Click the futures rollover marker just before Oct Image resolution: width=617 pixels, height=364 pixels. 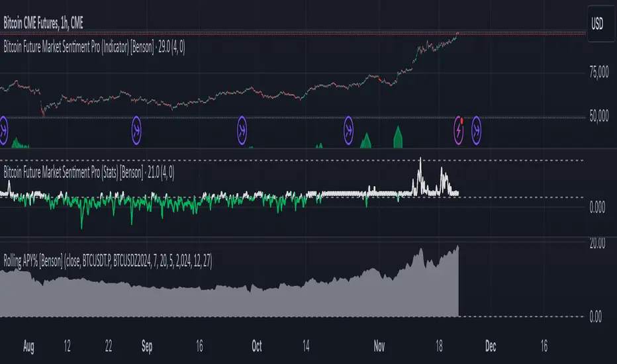tap(242, 130)
